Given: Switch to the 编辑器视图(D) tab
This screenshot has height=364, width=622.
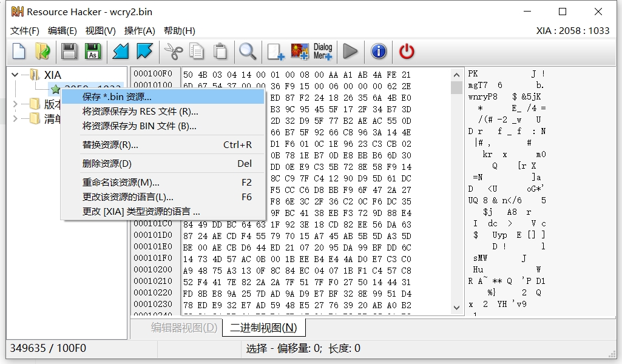Looking at the screenshot, I should pos(184,328).
